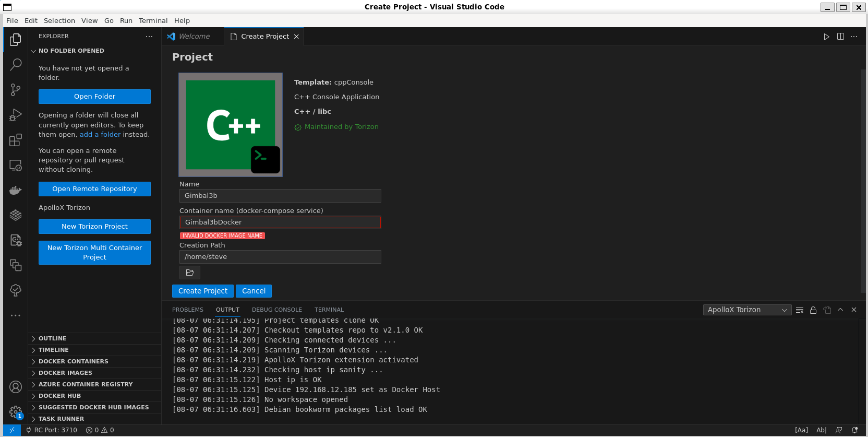Open the Search view
The image size is (868, 437).
16,65
